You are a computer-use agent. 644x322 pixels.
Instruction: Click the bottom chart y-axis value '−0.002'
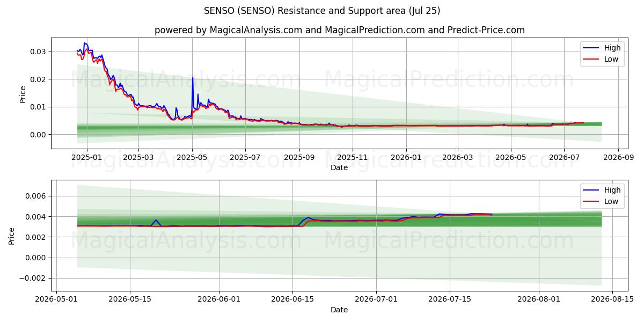click(x=33, y=278)
